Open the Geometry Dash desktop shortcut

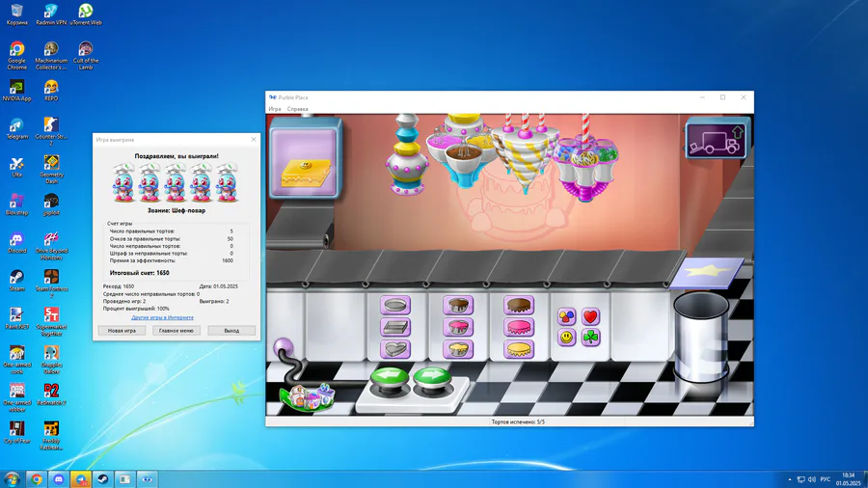click(51, 170)
